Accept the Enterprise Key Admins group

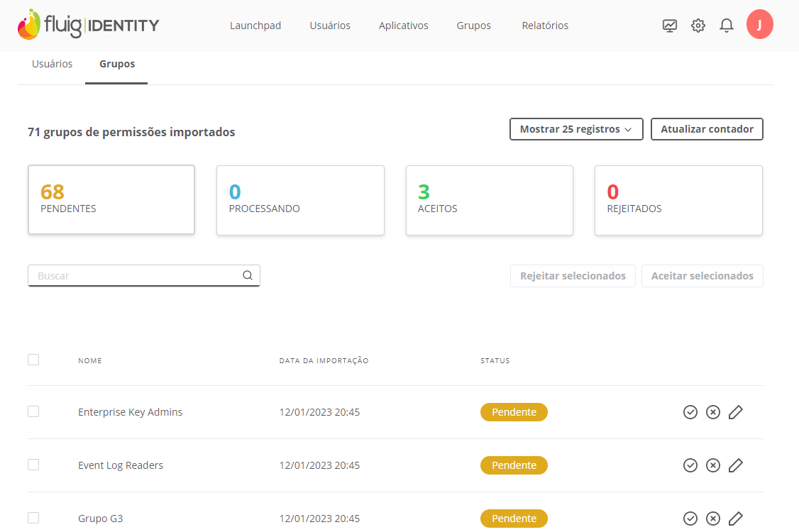coord(690,412)
